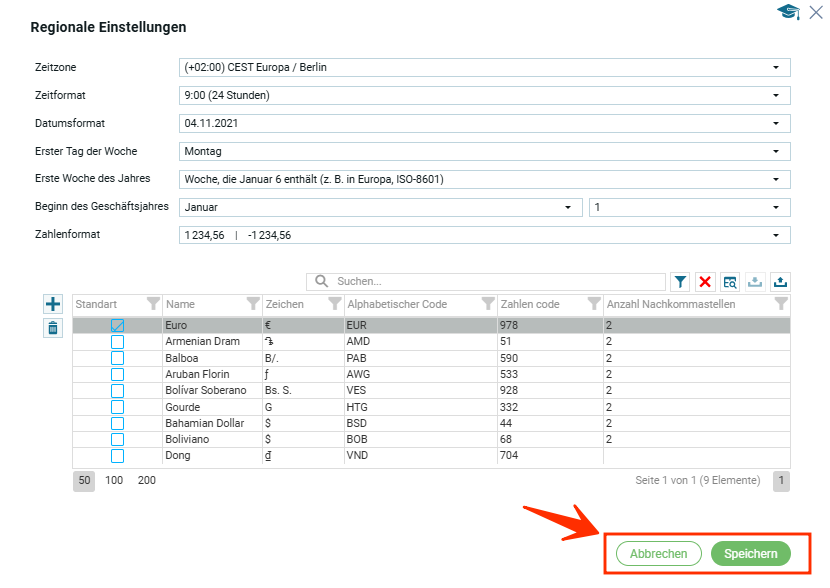
Task: Tick Standard checkbox for Bahamian Dollar
Action: tap(117, 424)
